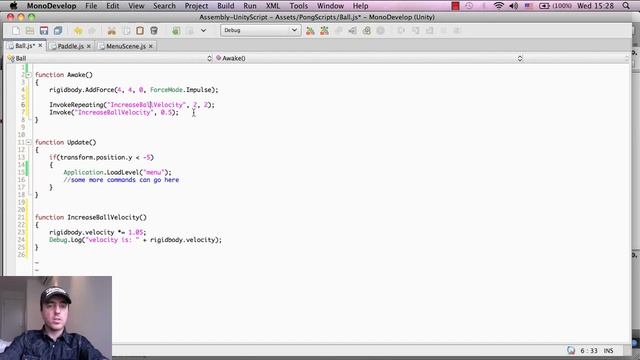Click the Undo arrow icon

[x=78, y=31]
